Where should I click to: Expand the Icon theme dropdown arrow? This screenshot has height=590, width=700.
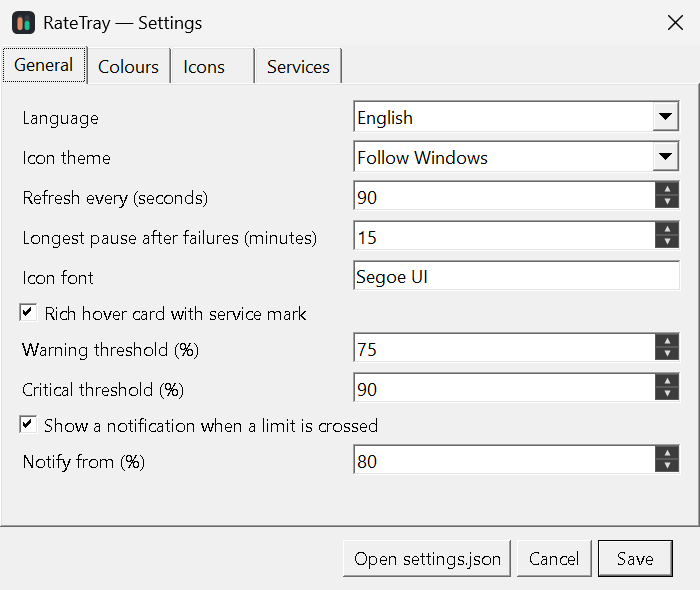point(665,157)
